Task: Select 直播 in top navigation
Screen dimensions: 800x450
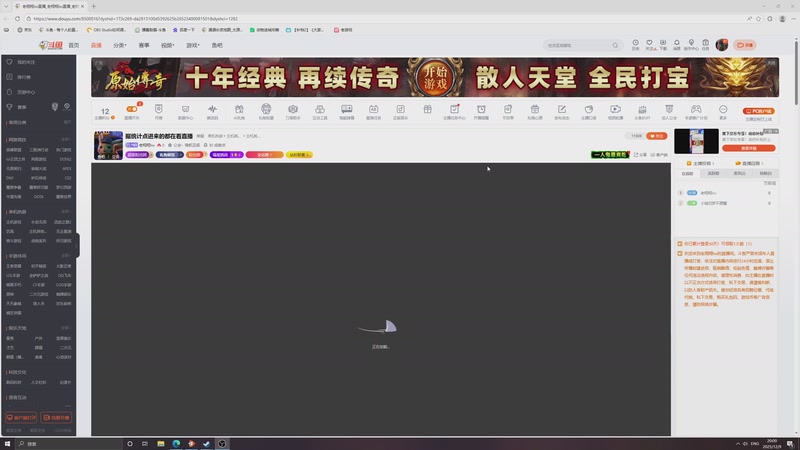Action: (x=96, y=45)
